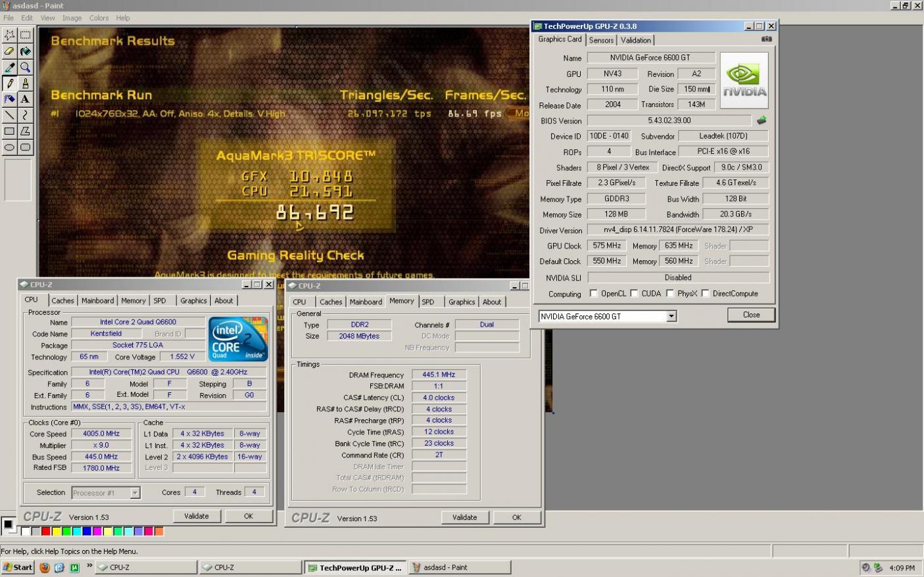The width and height of the screenshot is (924, 577).
Task: Open the Processor #1 selection dropdown
Action: [x=135, y=493]
